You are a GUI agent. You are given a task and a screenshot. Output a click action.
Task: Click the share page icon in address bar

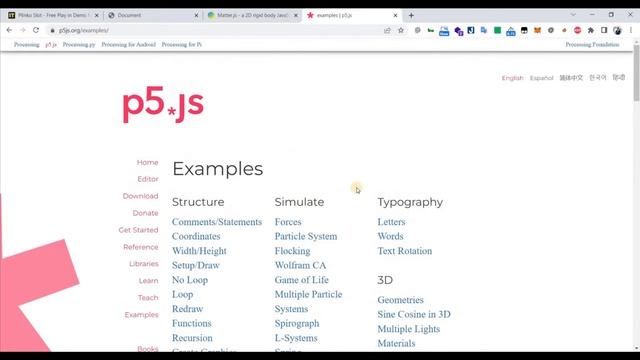(387, 30)
